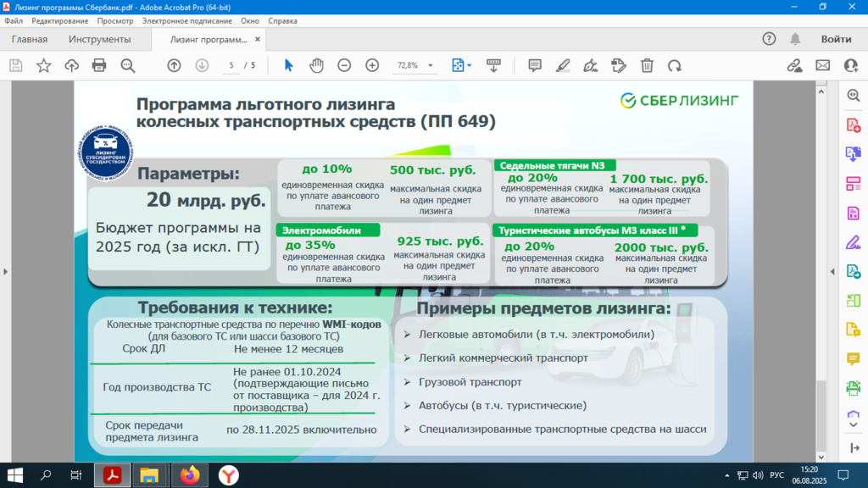868x488 pixels.
Task: Close the Лизинг программ tab
Action: pyautogui.click(x=258, y=39)
